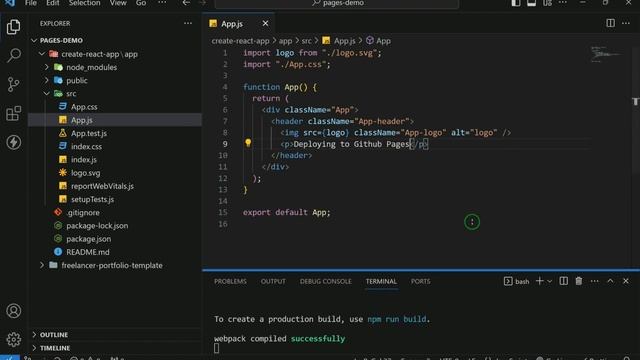640x360 pixels.
Task: Kill terminal with trash icon
Action: 579,281
